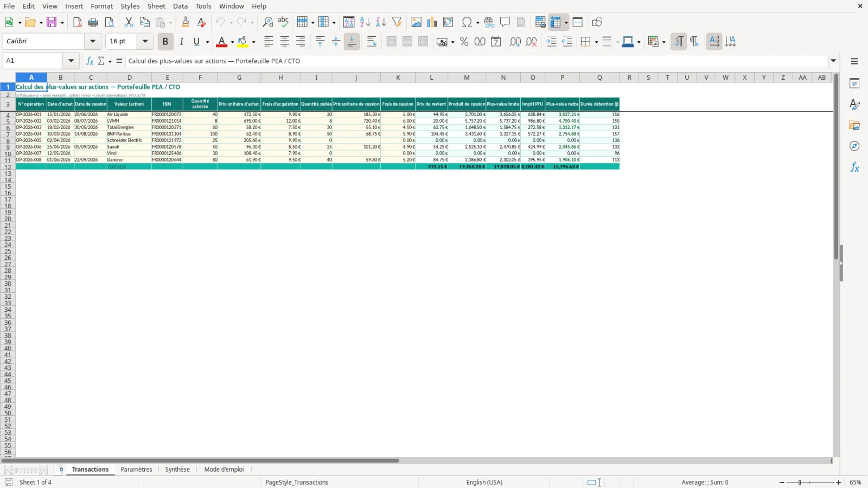
Task: Switch to the Synthèse sheet tab
Action: [177, 470]
